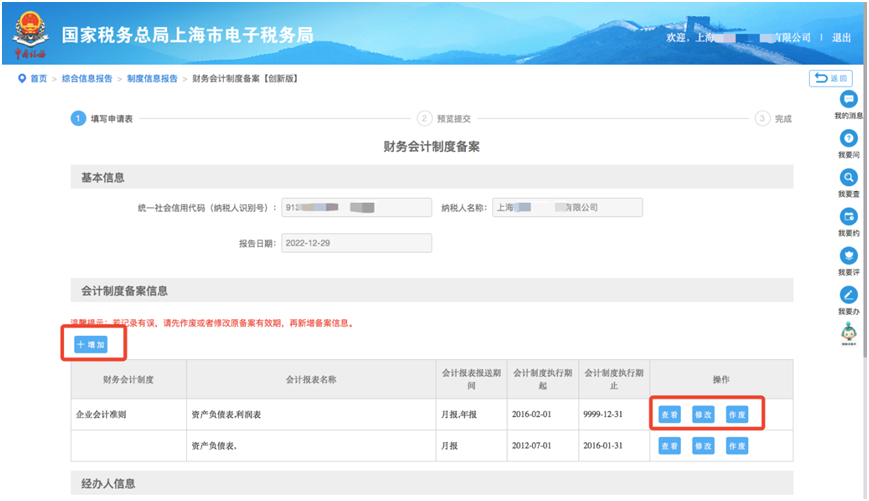
Task: Open 我的消息 in the right sidebar
Action: [x=848, y=100]
